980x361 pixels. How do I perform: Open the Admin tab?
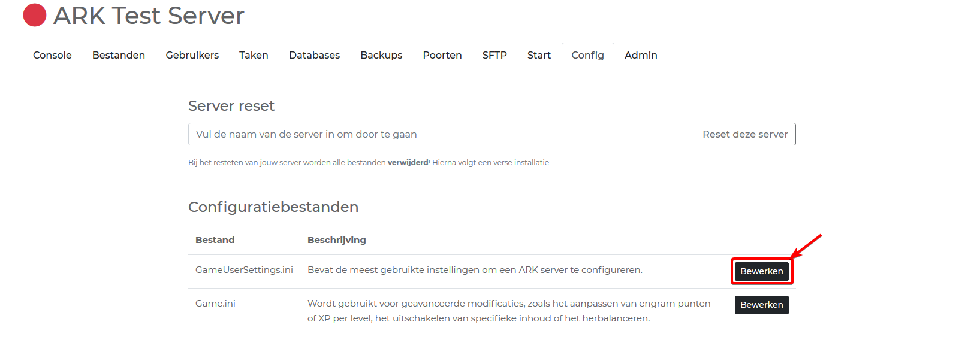641,55
